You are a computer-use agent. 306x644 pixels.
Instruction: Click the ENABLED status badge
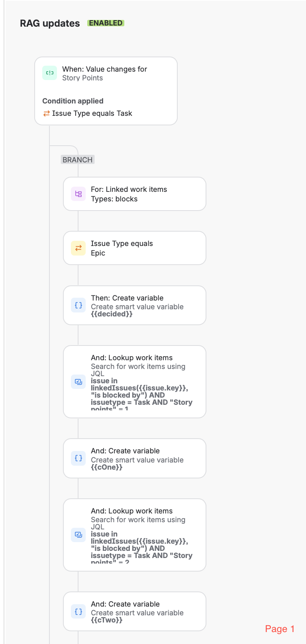(x=106, y=23)
